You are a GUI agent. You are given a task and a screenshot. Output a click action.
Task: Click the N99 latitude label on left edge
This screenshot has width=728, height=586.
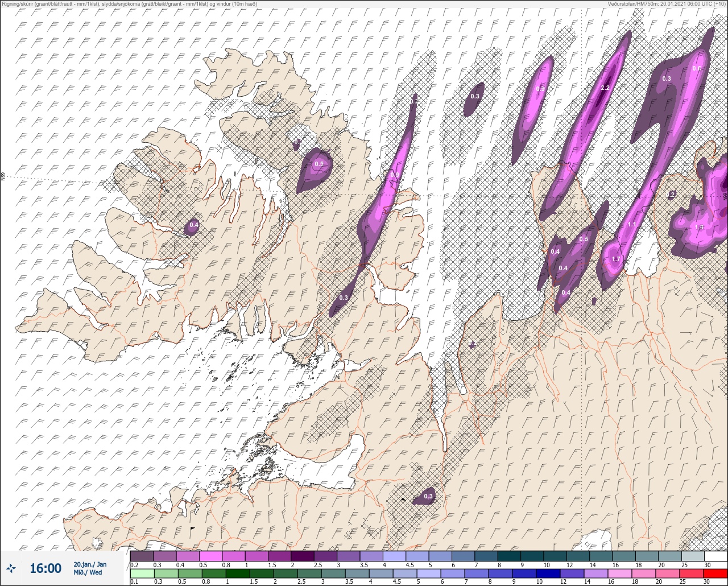pyautogui.click(x=3, y=177)
